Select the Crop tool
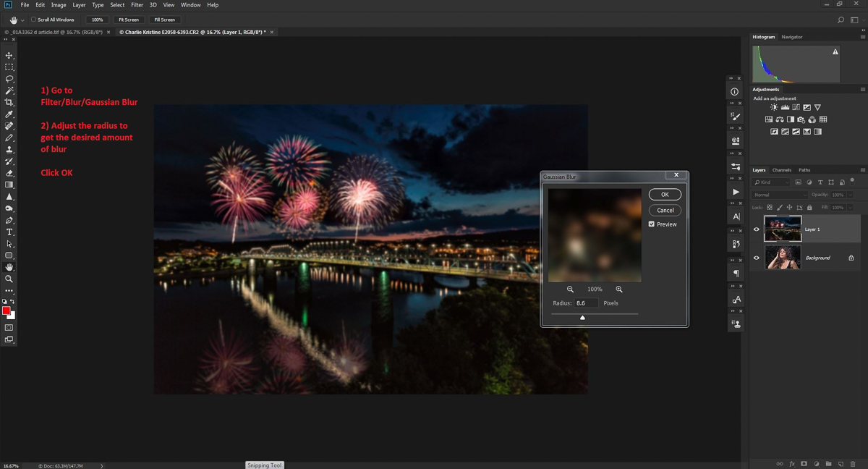Viewport: 868px width, 469px height. click(x=9, y=103)
